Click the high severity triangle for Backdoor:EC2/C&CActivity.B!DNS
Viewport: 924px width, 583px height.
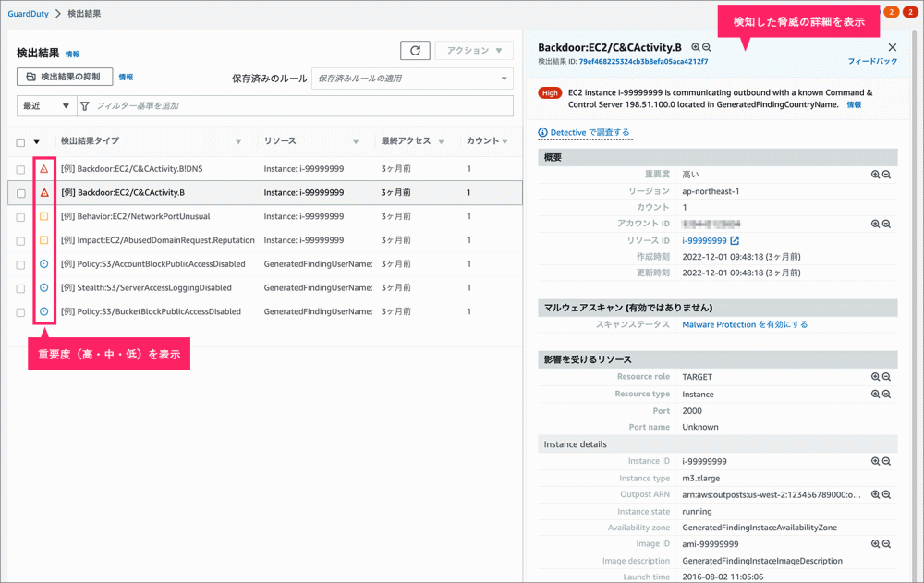pos(43,169)
